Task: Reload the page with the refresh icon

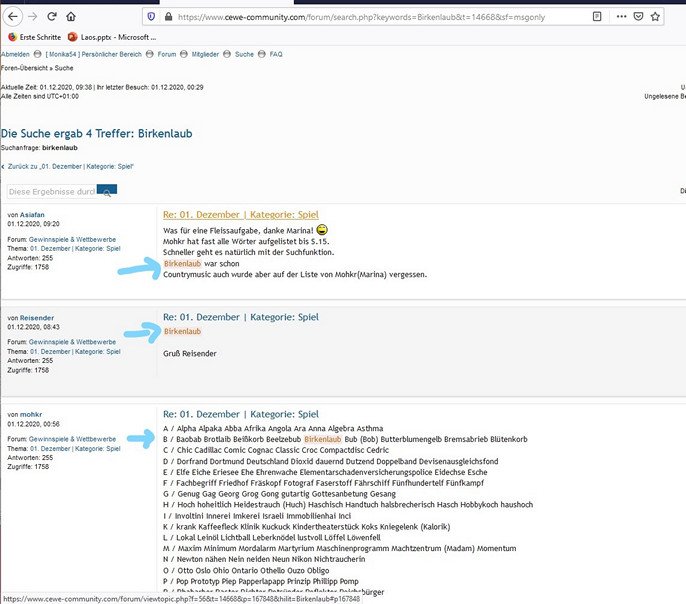Action: (52, 17)
